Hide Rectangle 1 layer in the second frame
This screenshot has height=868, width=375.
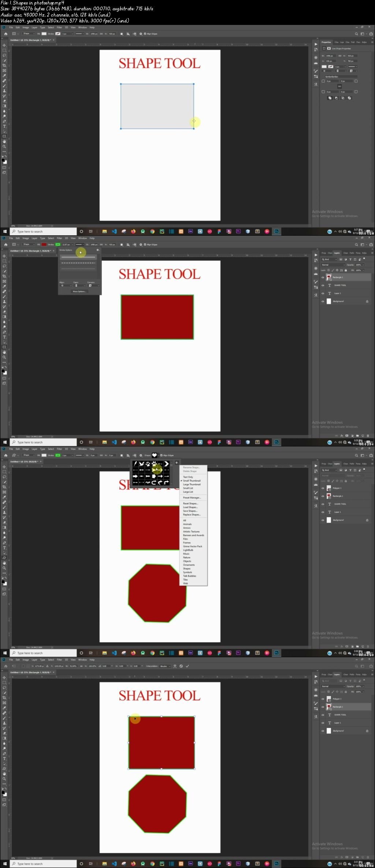click(323, 277)
